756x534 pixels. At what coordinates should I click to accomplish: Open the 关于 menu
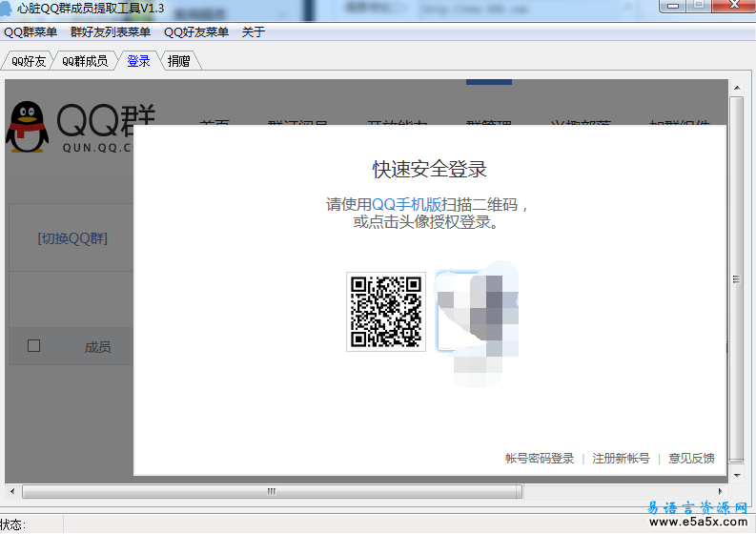click(x=254, y=32)
